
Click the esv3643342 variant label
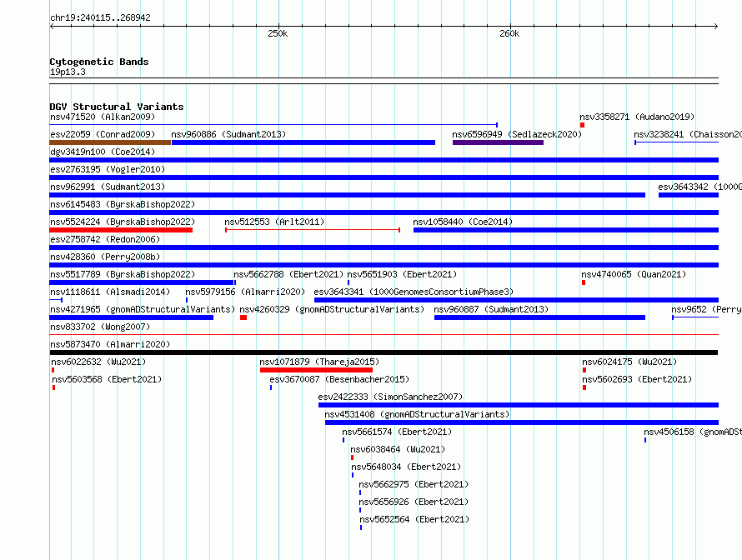tap(699, 187)
